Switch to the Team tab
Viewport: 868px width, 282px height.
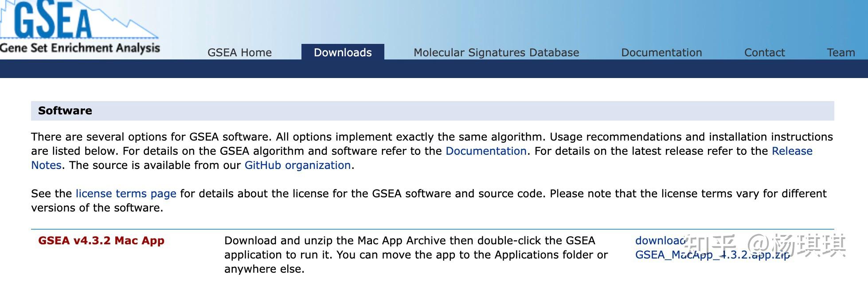click(x=841, y=52)
